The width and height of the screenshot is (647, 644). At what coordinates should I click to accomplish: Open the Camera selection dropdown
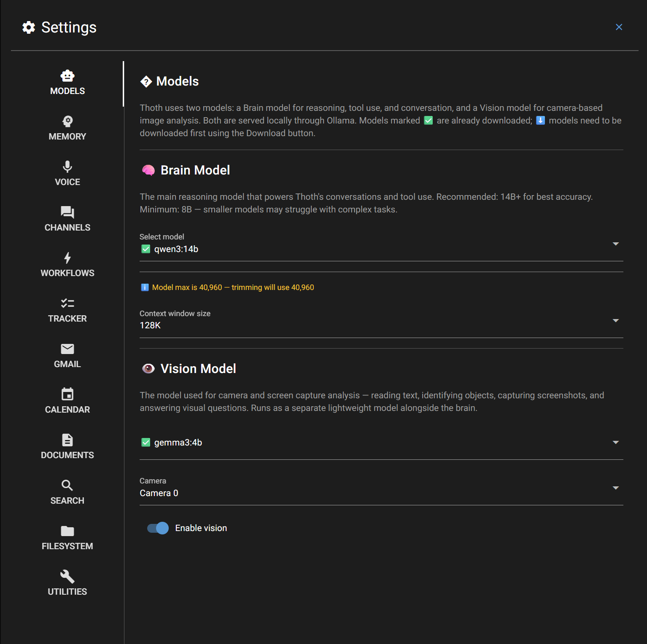click(615, 488)
